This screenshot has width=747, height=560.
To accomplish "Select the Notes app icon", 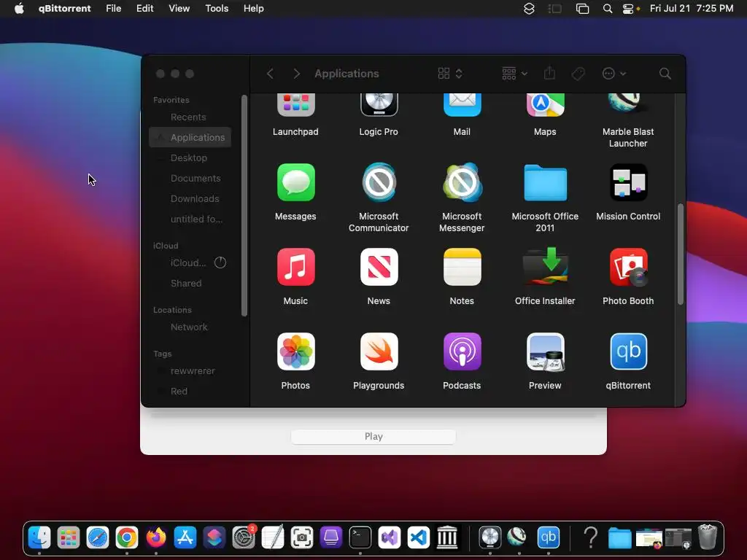I will click(x=462, y=267).
